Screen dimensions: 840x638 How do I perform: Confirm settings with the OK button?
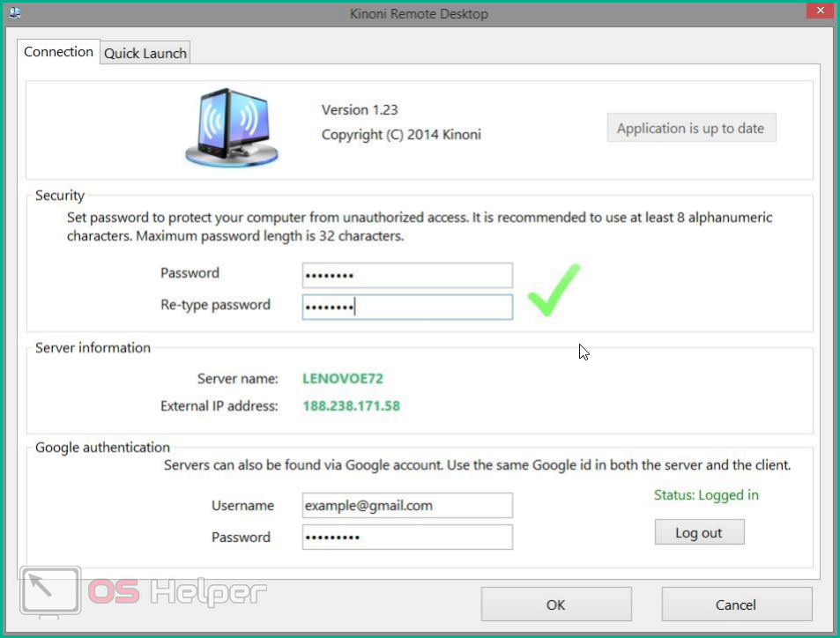(x=555, y=605)
